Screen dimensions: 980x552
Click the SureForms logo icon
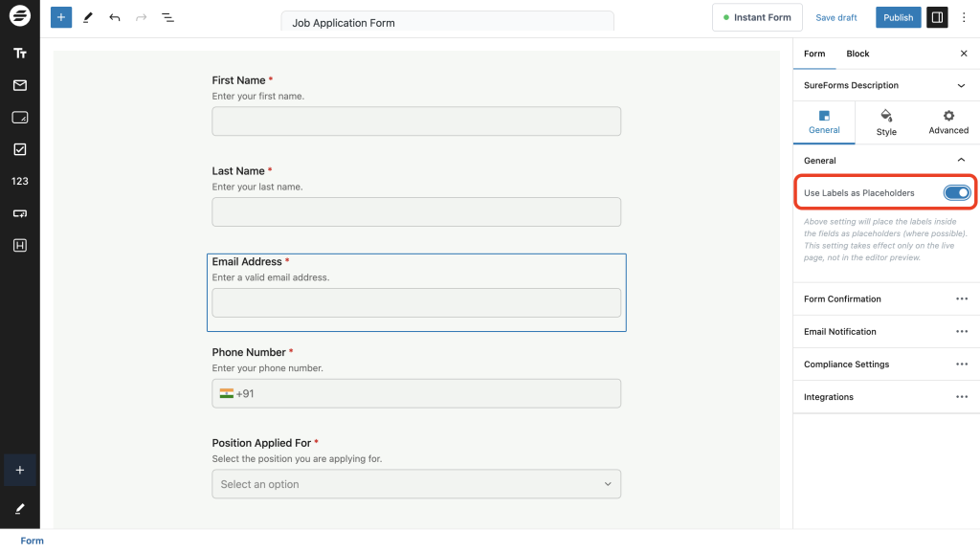[19, 16]
